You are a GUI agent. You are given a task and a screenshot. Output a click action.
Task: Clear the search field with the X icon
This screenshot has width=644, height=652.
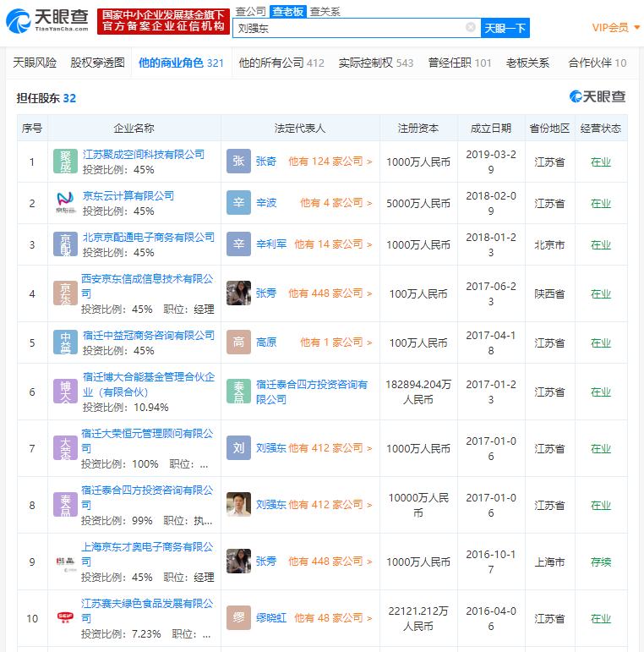471,27
